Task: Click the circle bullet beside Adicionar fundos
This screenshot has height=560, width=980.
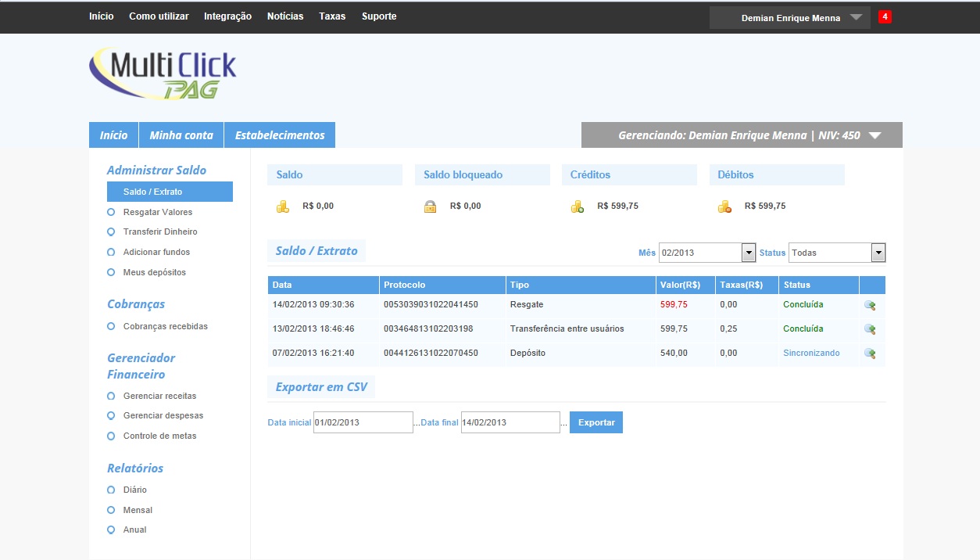Action: pyautogui.click(x=110, y=252)
